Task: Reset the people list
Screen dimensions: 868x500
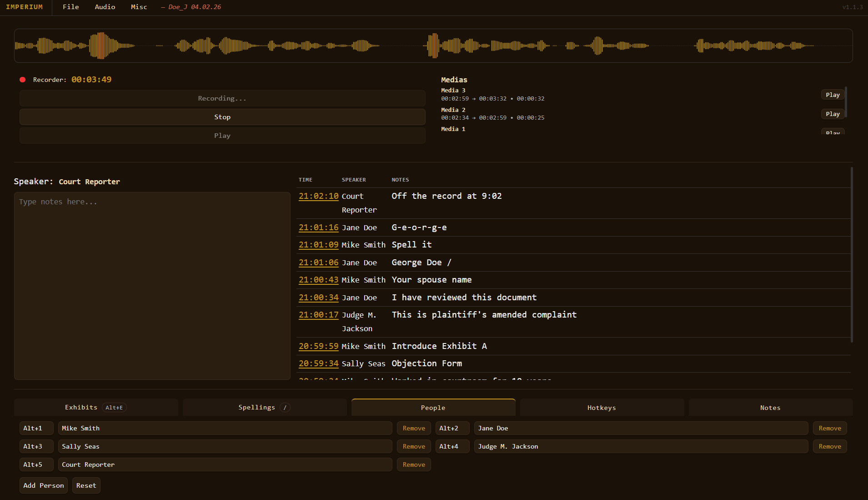Action: point(86,485)
